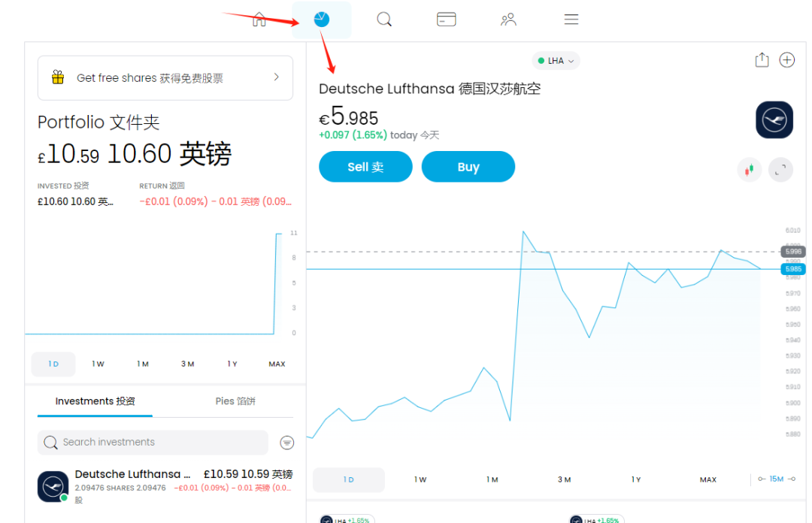Click the Buy button

tap(468, 167)
